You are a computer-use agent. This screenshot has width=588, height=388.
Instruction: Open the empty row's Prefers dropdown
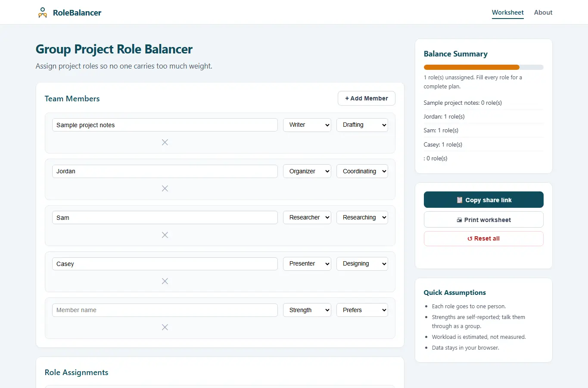pyautogui.click(x=362, y=310)
